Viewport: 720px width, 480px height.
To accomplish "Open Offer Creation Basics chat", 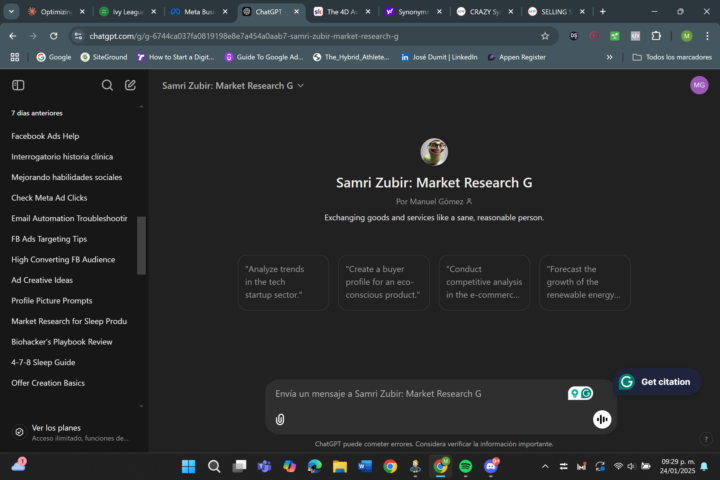I will [48, 383].
